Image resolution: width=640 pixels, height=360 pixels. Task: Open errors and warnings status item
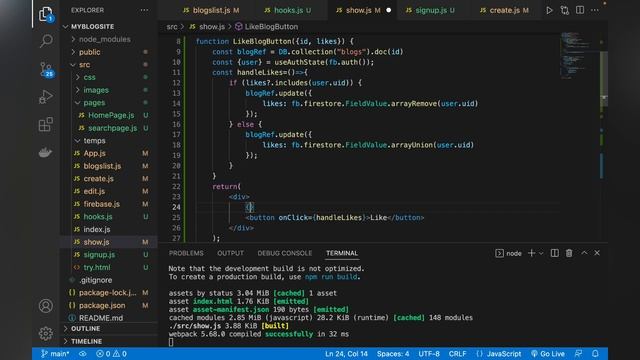click(x=111, y=354)
